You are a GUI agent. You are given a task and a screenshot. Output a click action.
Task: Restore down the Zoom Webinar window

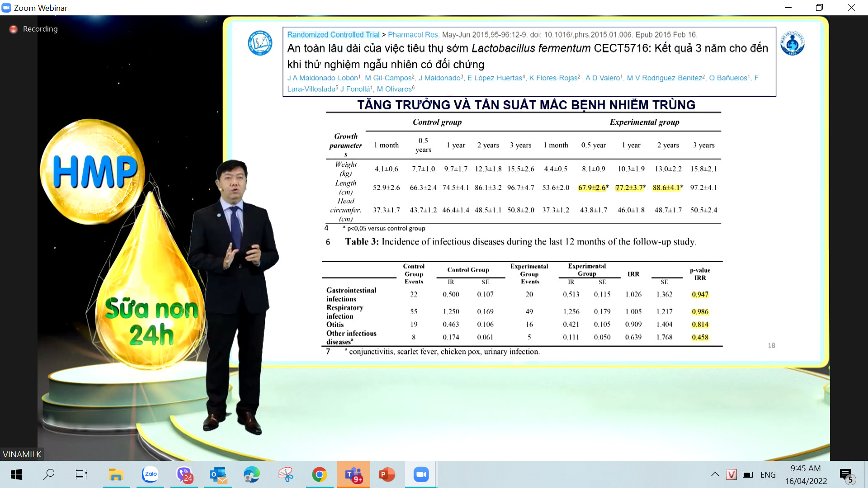coord(820,8)
